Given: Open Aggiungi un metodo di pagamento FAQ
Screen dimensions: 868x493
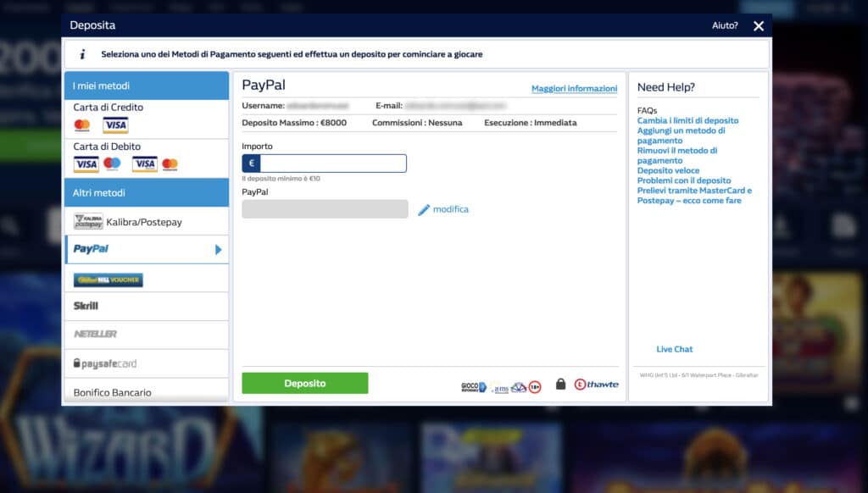Looking at the screenshot, I should point(681,136).
